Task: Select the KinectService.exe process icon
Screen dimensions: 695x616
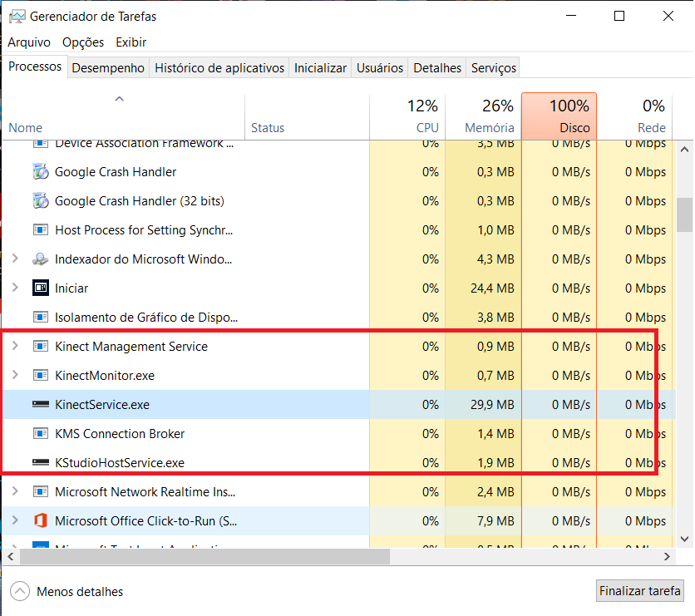Action: [41, 404]
